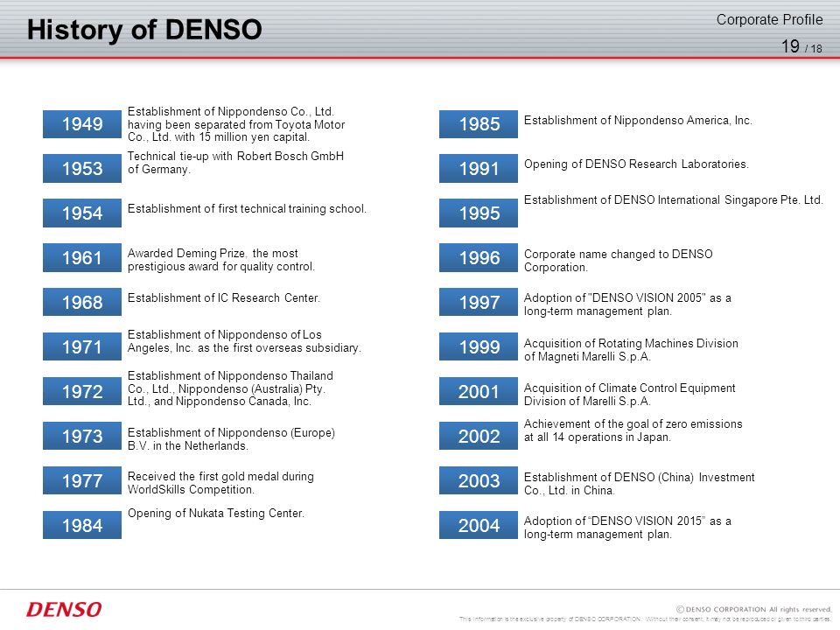Click the 1999 year box
Screen dimensions: 840x630
(x=479, y=346)
